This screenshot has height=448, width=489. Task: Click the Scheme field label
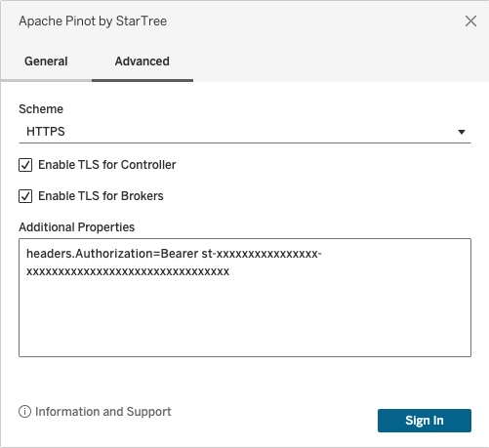click(41, 109)
